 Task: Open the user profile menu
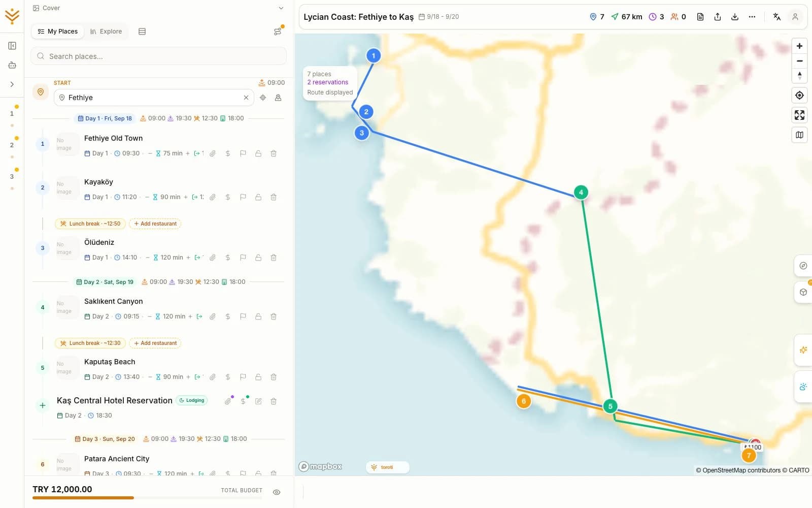click(x=795, y=17)
